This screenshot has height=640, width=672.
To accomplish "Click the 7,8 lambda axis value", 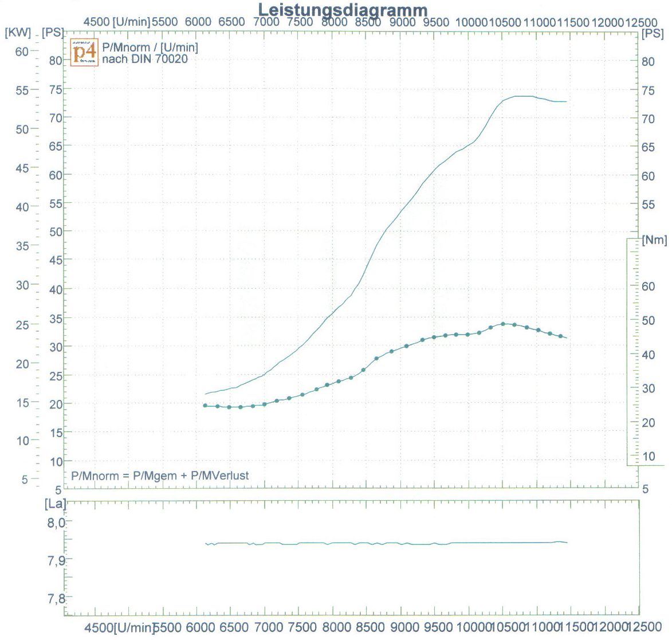I will click(56, 599).
